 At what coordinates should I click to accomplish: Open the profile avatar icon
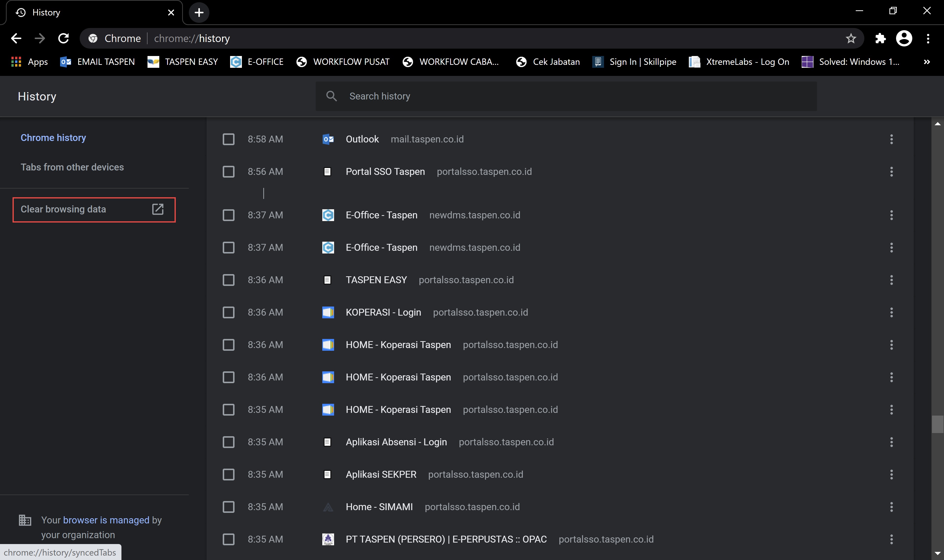(x=904, y=39)
